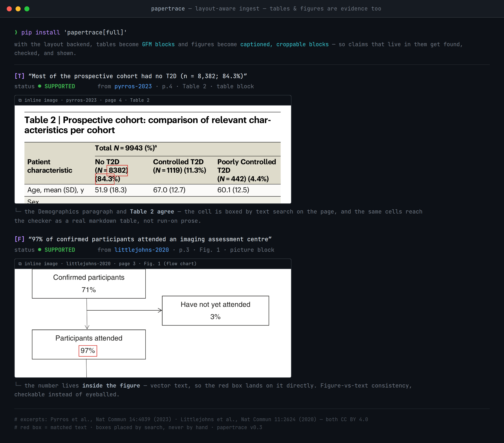Click the red box around 8382
The height and width of the screenshot is (443, 504).
(117, 170)
